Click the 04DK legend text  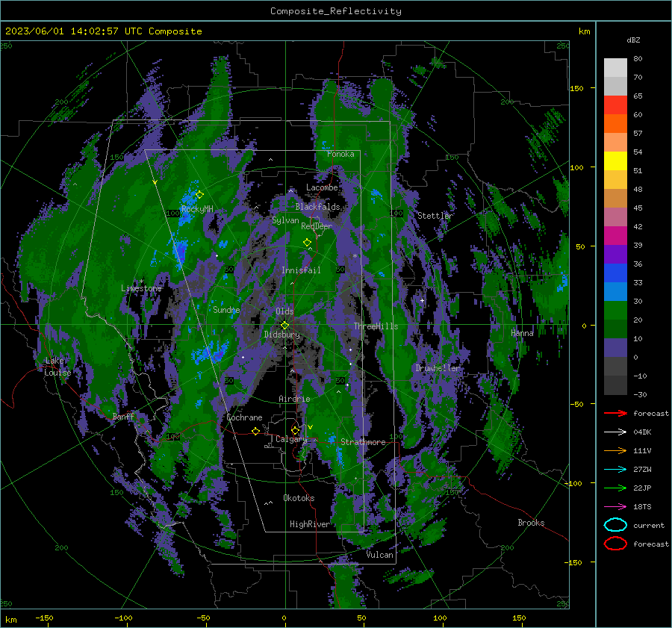[x=642, y=432]
